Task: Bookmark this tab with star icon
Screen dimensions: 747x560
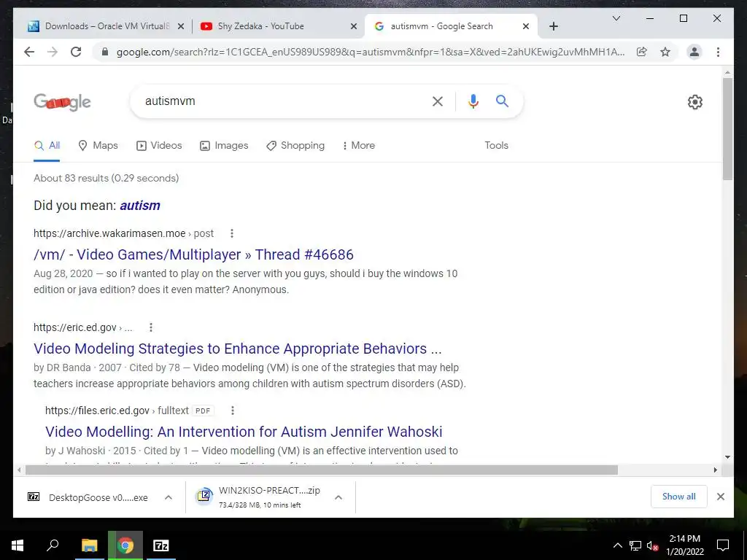Action: tap(665, 52)
